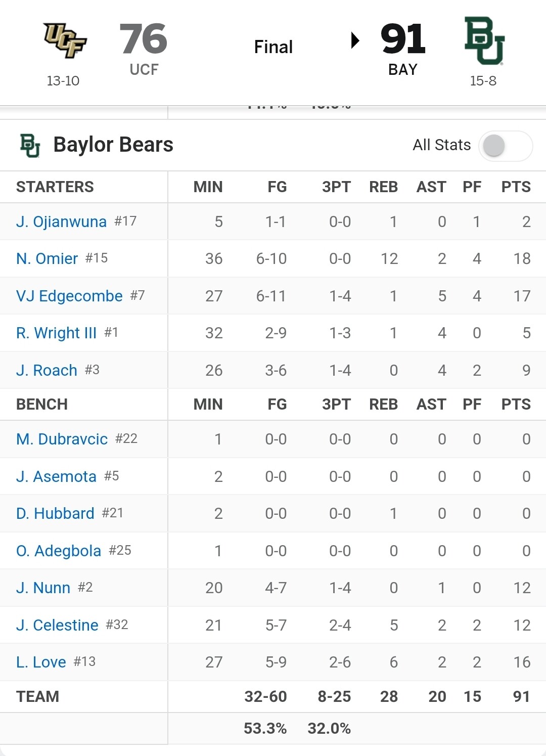Open VJ Edgecombe player page
This screenshot has height=756, width=546.
[x=69, y=296]
